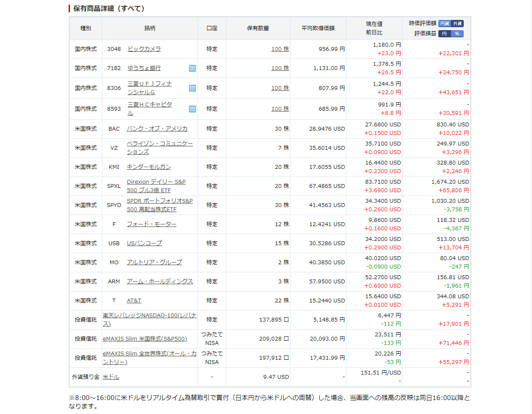Switch 時価評価額 display to 円貨
The image size is (532, 414).
tap(444, 24)
